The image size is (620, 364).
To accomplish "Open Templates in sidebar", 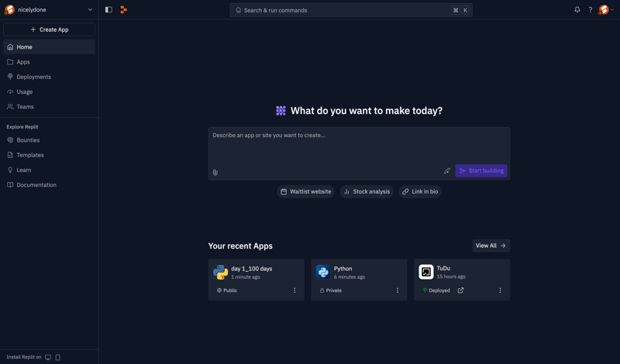I will tap(49, 155).
